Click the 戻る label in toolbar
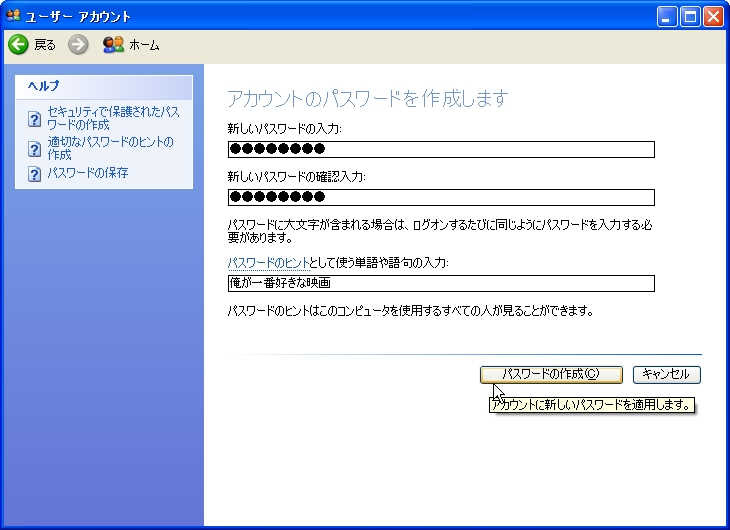 tap(45, 45)
